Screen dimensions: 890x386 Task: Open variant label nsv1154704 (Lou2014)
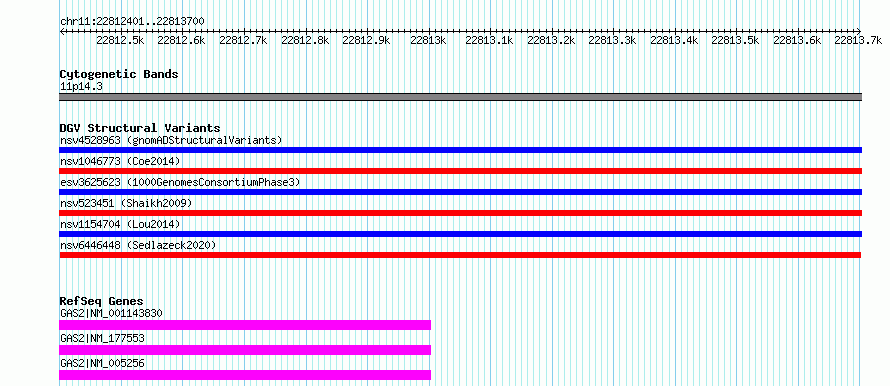pyautogui.click(x=120, y=224)
